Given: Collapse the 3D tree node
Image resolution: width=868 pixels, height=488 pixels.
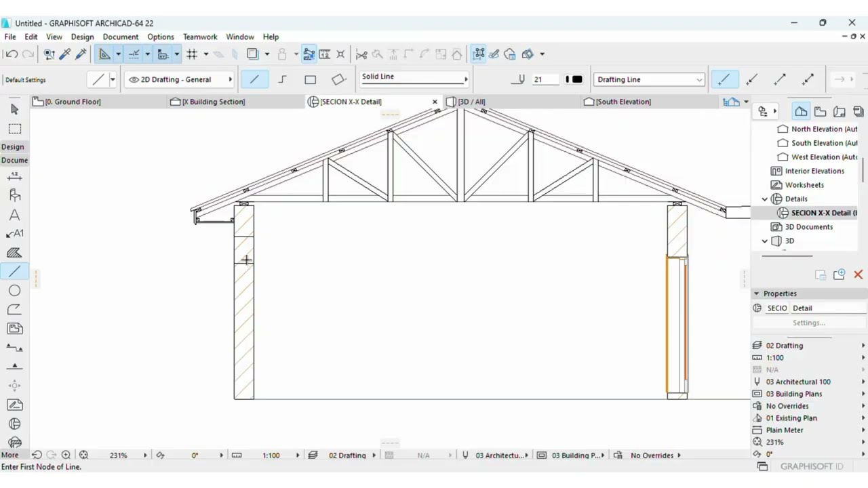Looking at the screenshot, I should tap(765, 241).
